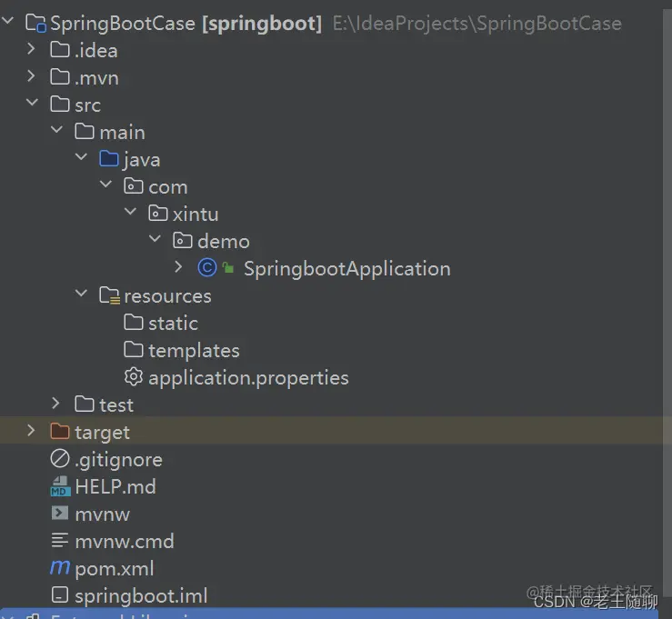Click the Maven pom.xml file icon

tap(60, 568)
